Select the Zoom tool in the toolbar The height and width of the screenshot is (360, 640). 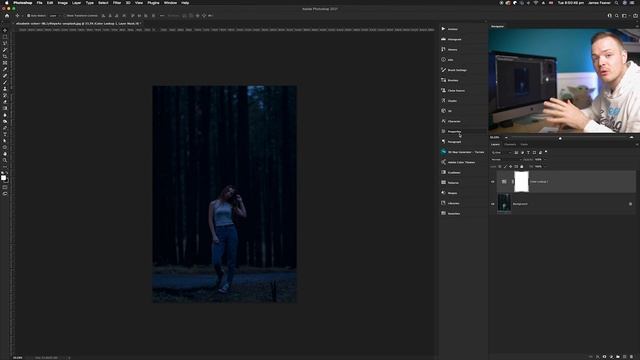pos(5,160)
